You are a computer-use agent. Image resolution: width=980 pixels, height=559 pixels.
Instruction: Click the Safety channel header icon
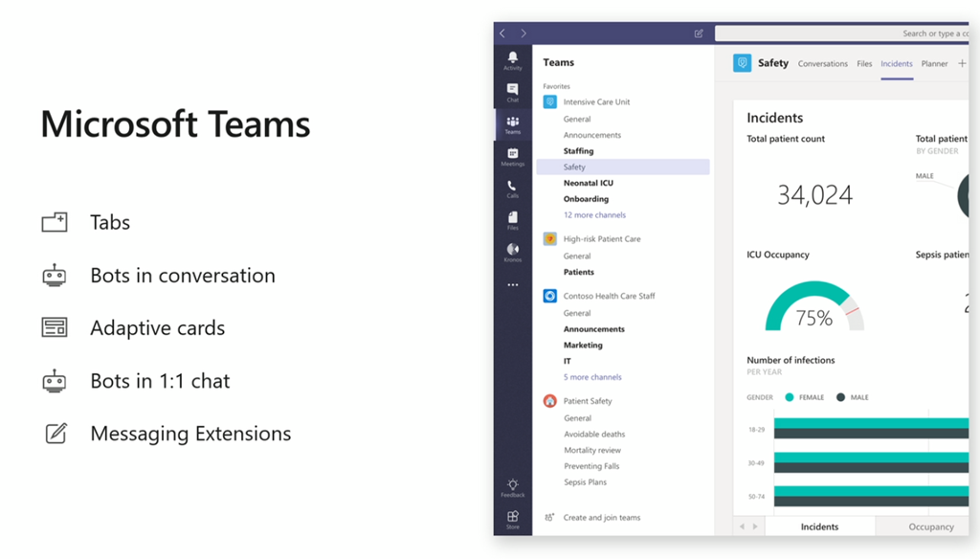742,63
